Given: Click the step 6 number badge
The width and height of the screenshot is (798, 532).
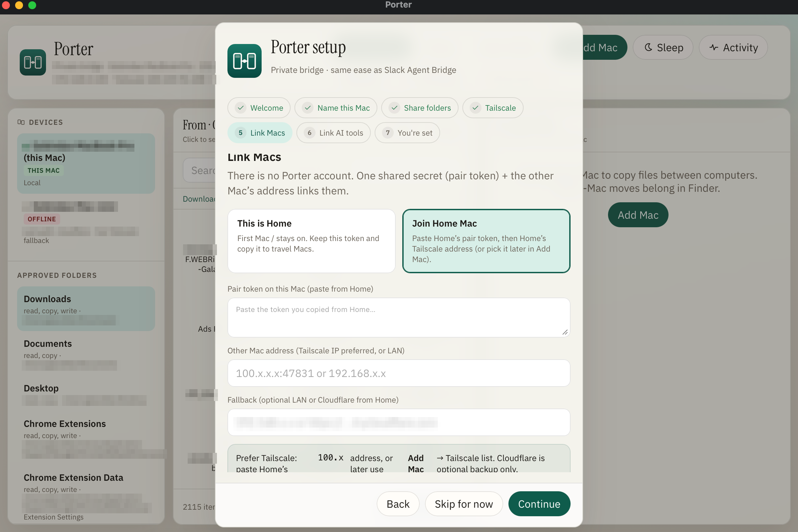Looking at the screenshot, I should [x=309, y=133].
